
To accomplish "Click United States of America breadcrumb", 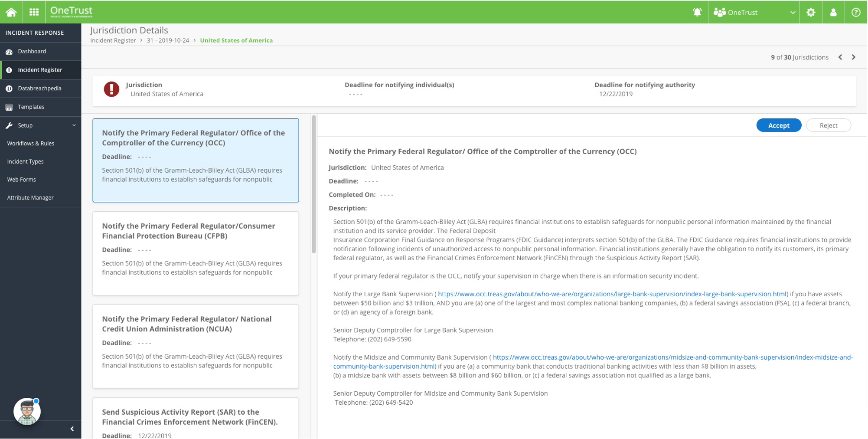I will point(236,40).
